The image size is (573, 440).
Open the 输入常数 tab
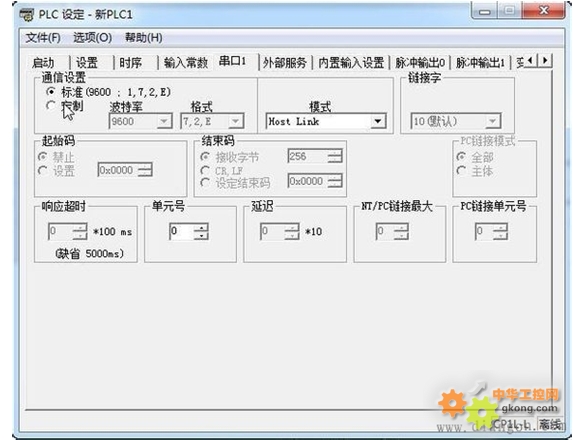coord(186,62)
